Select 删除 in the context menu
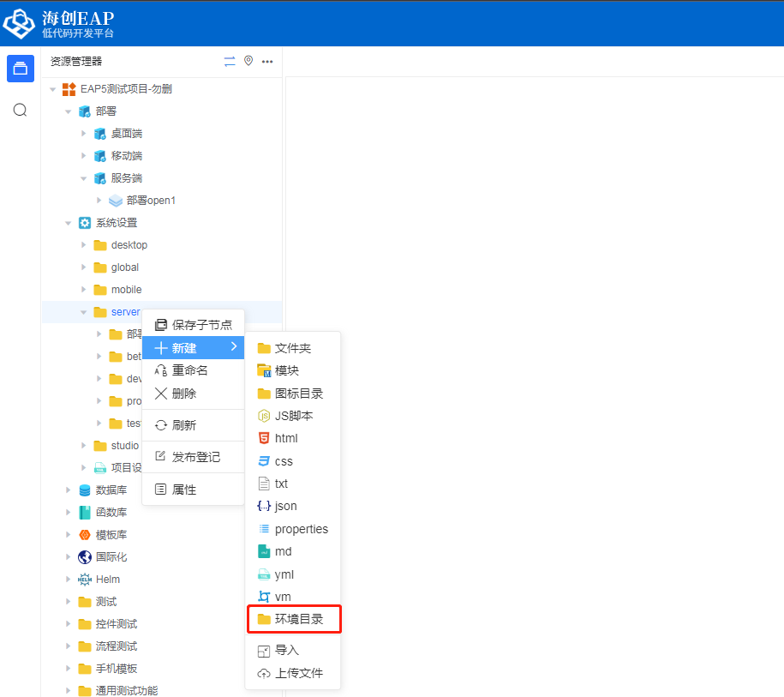This screenshot has width=784, height=697. 183,394
